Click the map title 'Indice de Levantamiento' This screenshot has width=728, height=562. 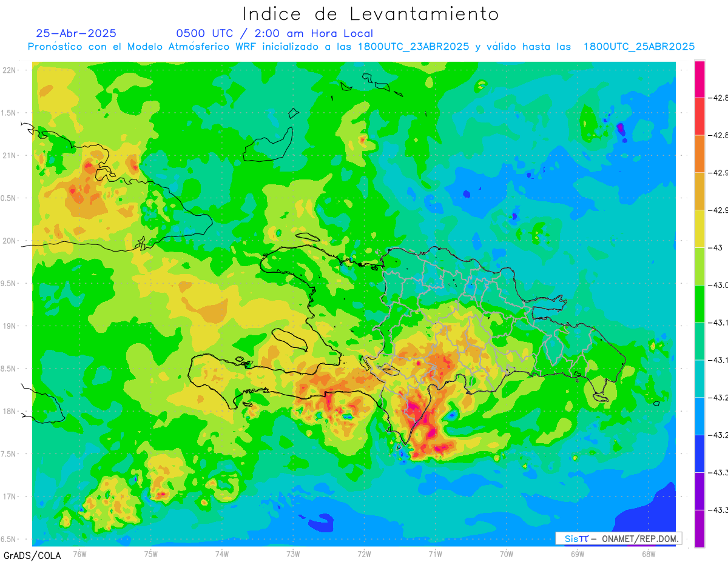click(x=371, y=13)
